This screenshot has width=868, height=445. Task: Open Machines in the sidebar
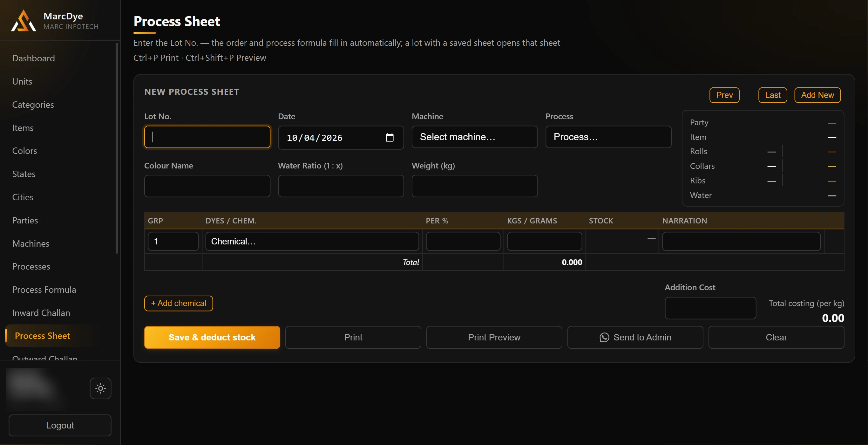point(31,243)
